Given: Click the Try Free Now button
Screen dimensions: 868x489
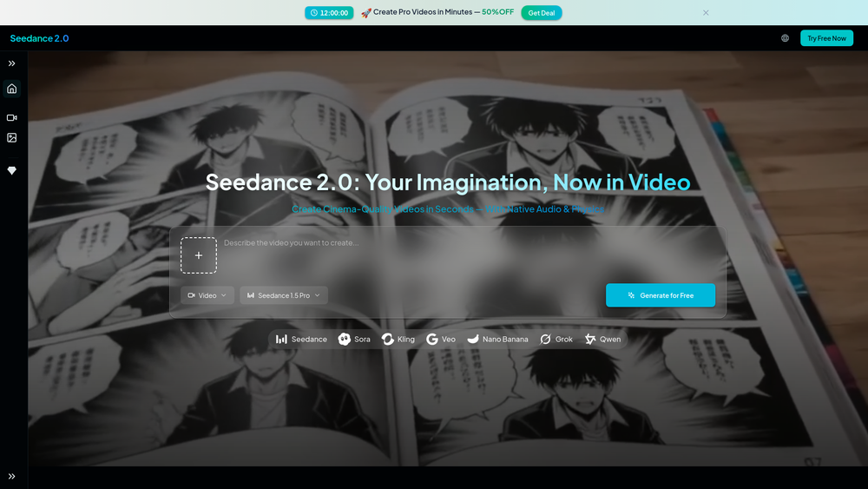Looking at the screenshot, I should tap(826, 38).
